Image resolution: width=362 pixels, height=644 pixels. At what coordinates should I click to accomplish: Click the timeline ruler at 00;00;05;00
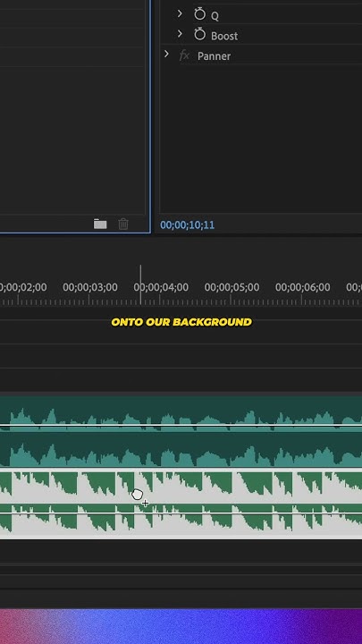coord(232,287)
